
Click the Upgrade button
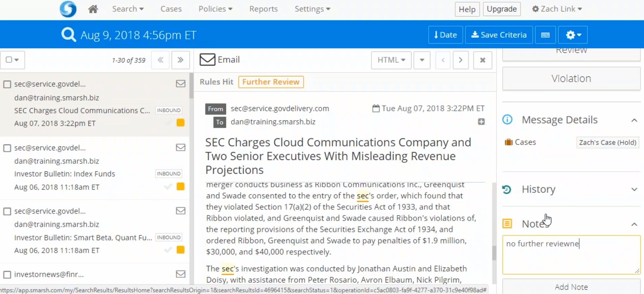[x=502, y=9]
